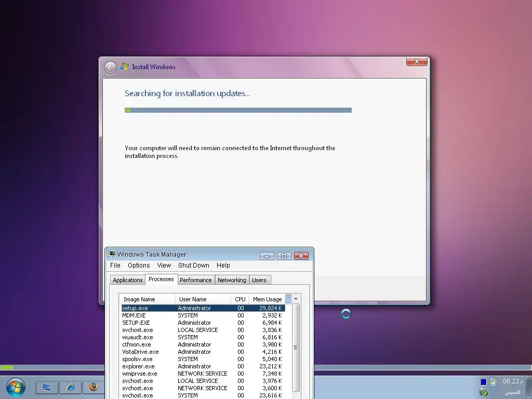Launch Firefox from quick launch
The height and width of the screenshot is (399, 532).
tap(94, 387)
